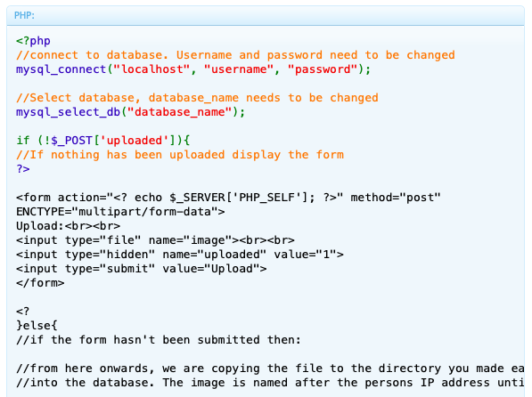Click the "username" string argument
532x397 pixels.
(x=239, y=69)
